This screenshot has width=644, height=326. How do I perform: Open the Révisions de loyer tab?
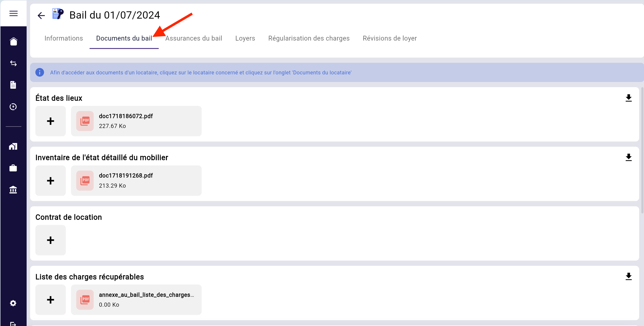click(x=389, y=38)
